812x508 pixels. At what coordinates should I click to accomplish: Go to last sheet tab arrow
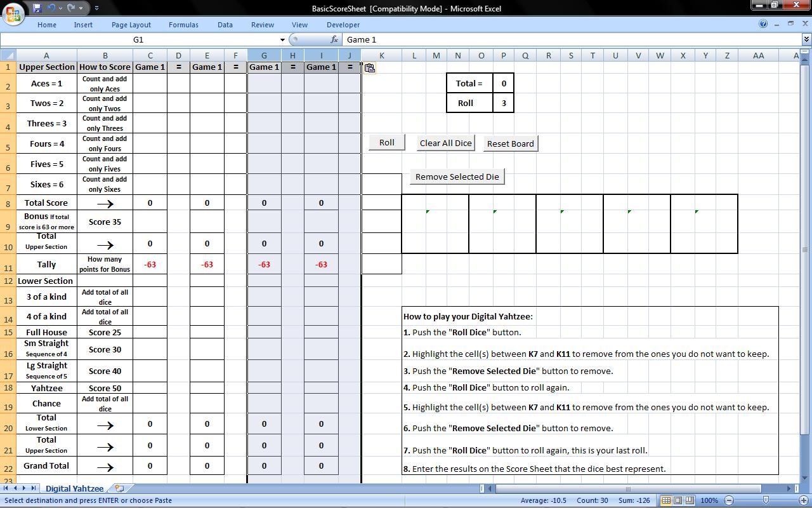tap(33, 488)
